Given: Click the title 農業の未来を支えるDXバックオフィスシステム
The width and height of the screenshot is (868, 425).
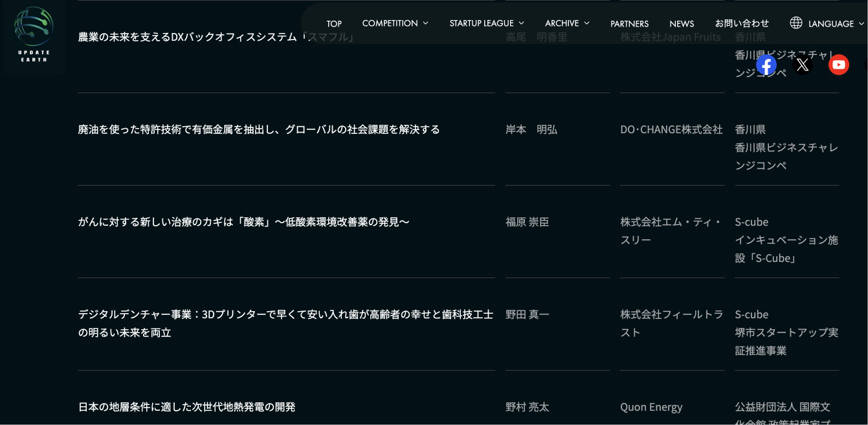Looking at the screenshot, I should [217, 37].
